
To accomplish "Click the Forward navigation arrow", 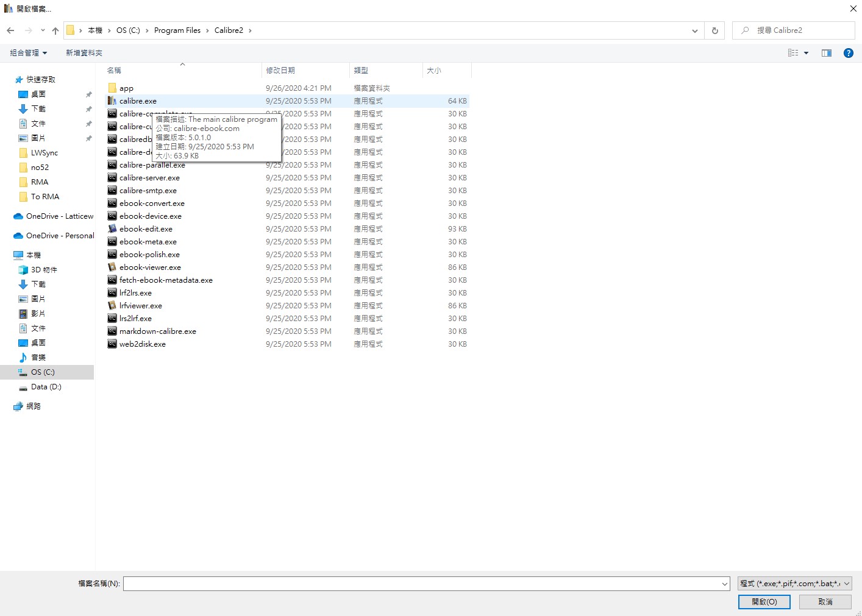I will pos(28,30).
